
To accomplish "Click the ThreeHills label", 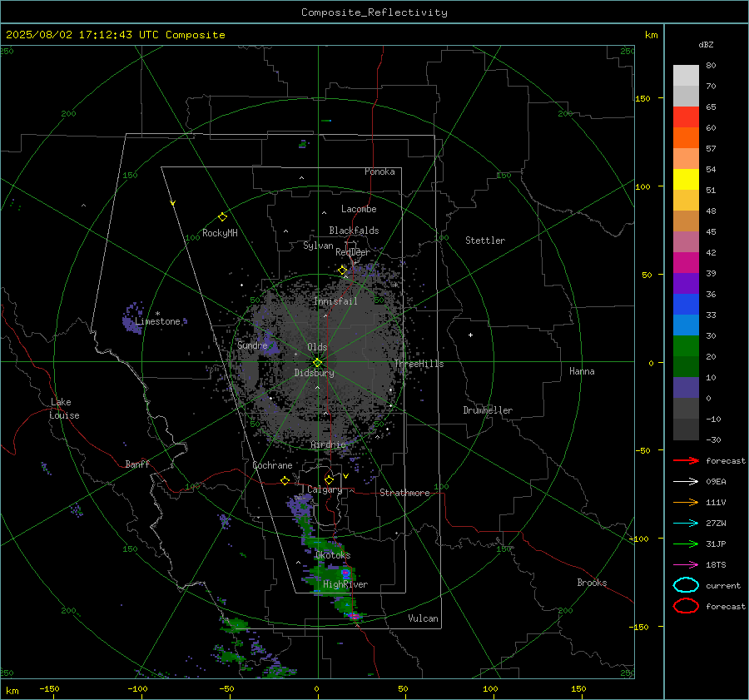I will pos(419,364).
